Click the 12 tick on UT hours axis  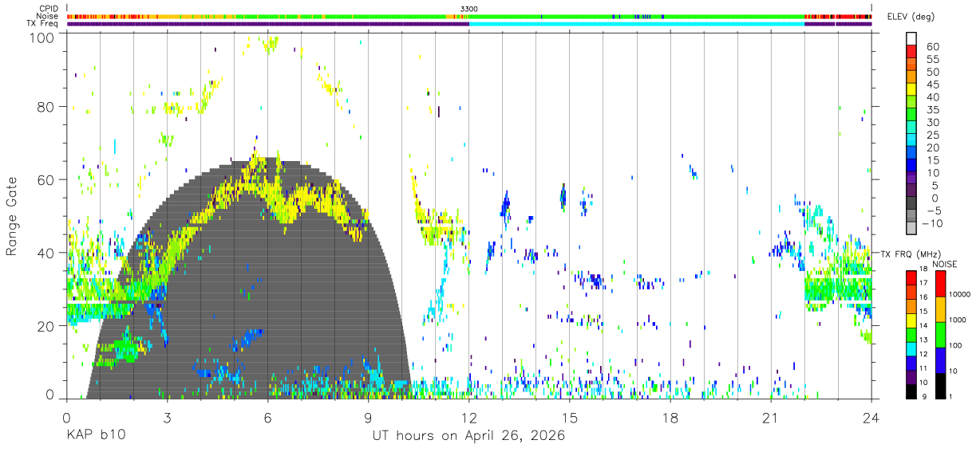point(468,418)
